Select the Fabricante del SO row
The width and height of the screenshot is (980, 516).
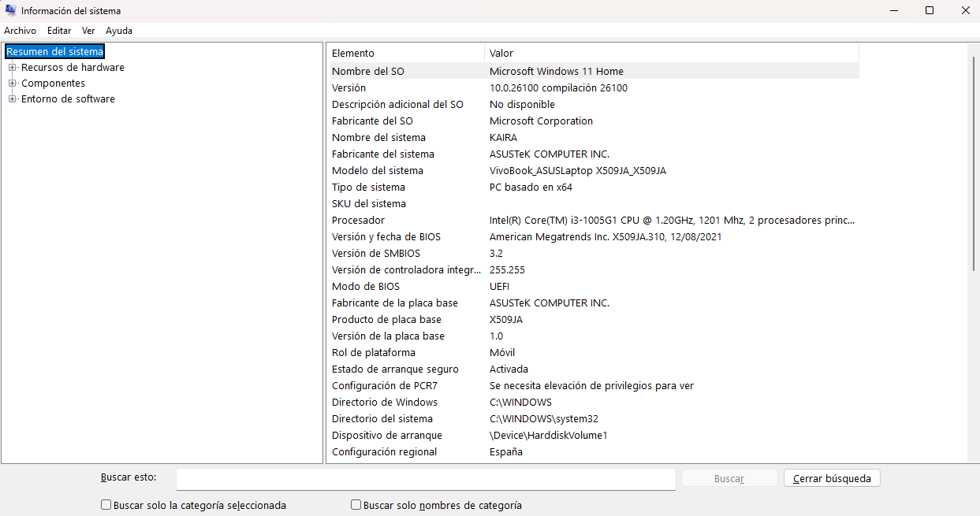(x=593, y=121)
